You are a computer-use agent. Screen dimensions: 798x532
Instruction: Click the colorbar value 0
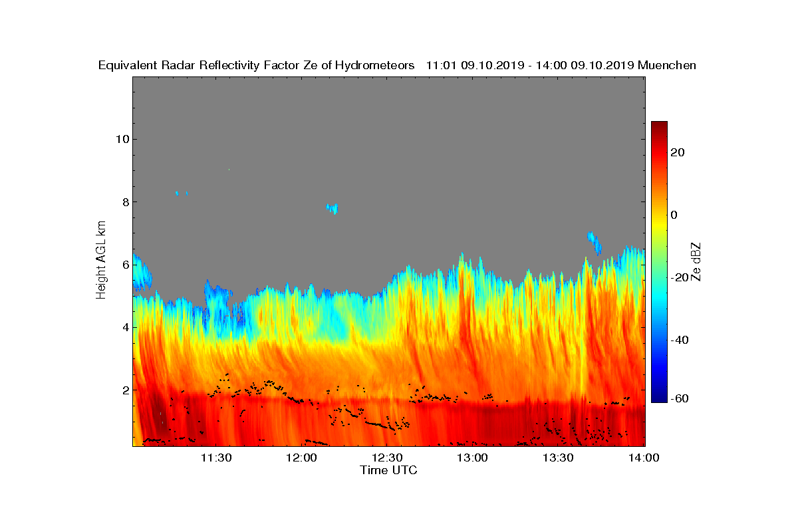[x=675, y=215]
